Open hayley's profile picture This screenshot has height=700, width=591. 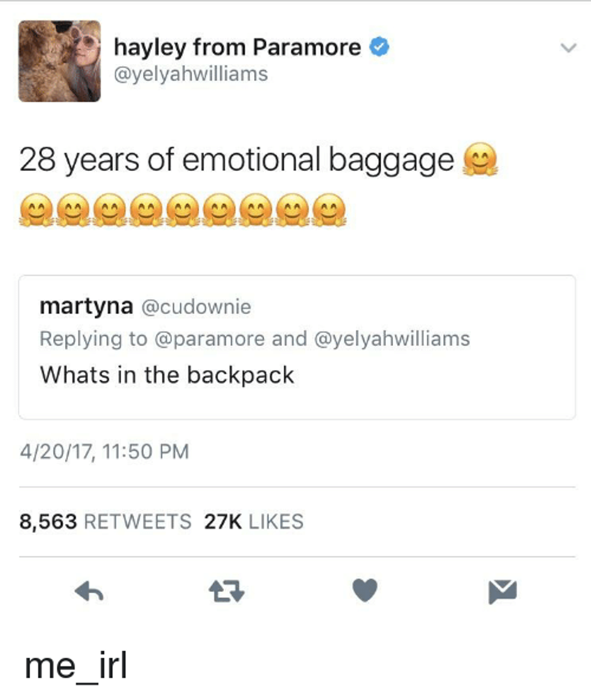59,61
